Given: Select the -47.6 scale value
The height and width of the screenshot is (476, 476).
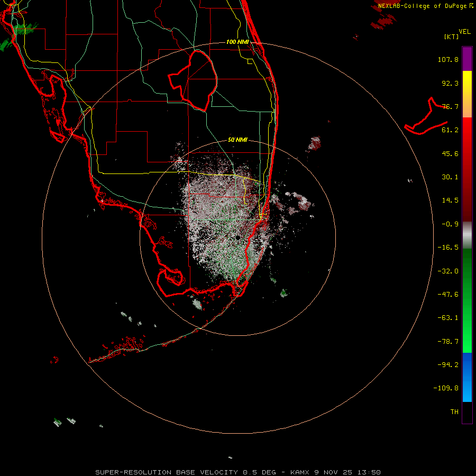Looking at the screenshot, I should pos(448,295).
